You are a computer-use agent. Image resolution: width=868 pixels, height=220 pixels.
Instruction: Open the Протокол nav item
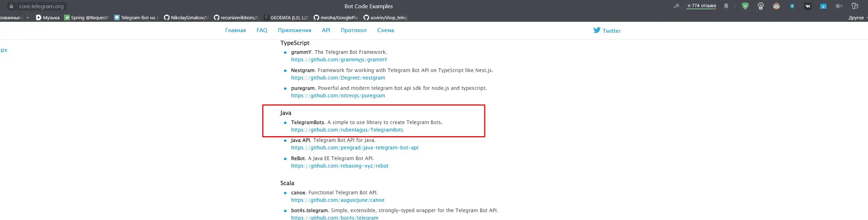coord(353,30)
